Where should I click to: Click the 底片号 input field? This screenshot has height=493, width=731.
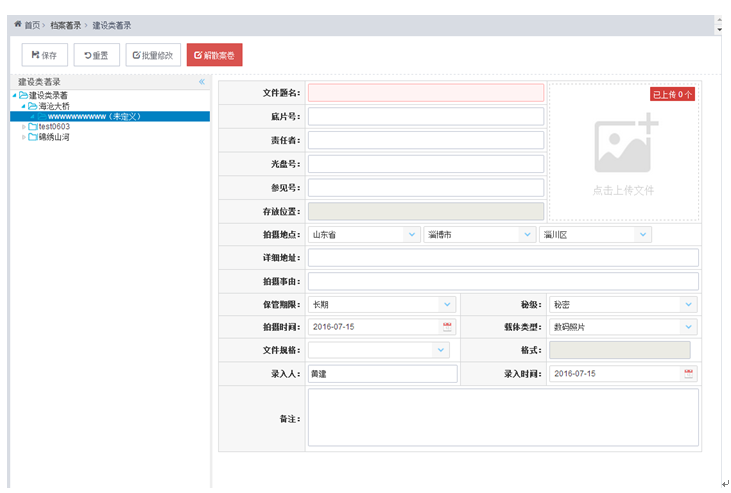(426, 117)
